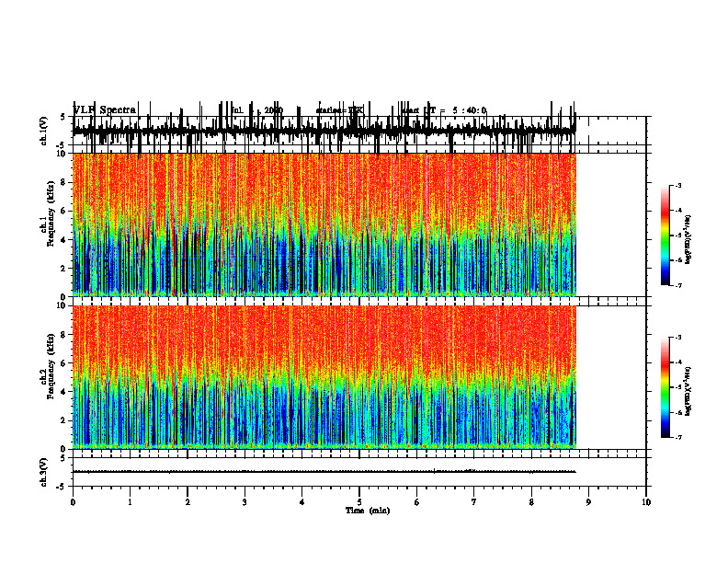The image size is (728, 563).
Task: Click the "-7" label on ch.1 color bar
Action: 677,285
